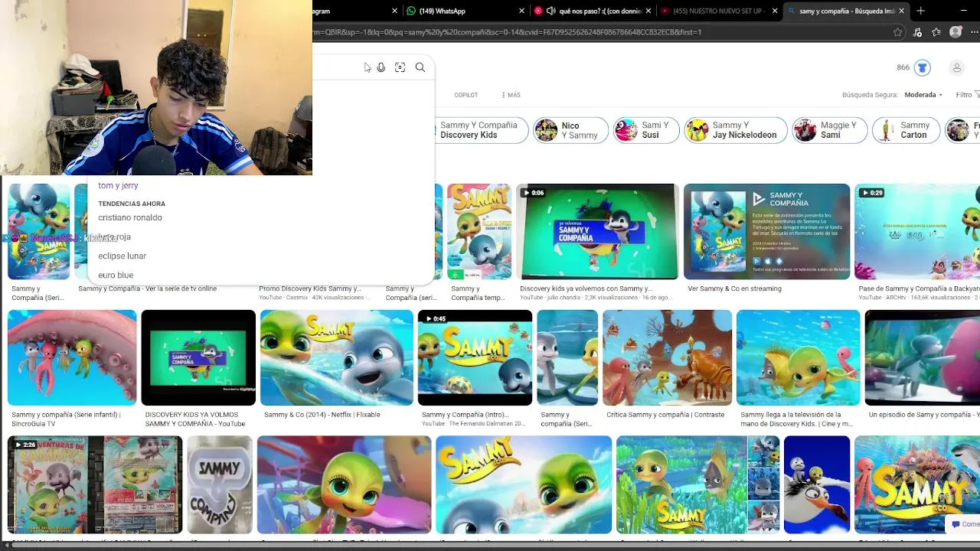The image size is (980, 551).
Task: Click 'Sammy y Compañía temp...' caption link
Action: point(478,293)
